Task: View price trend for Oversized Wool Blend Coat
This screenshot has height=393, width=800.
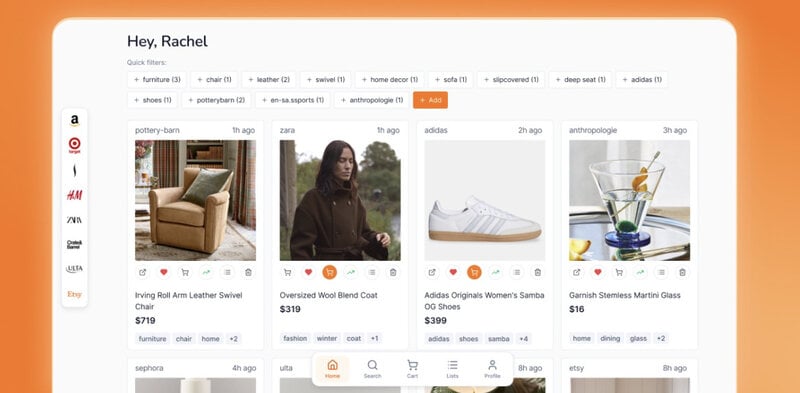Action: click(x=351, y=273)
